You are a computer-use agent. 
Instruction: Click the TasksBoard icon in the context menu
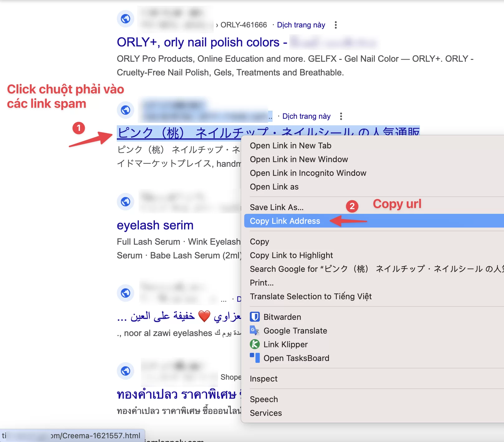(x=255, y=358)
